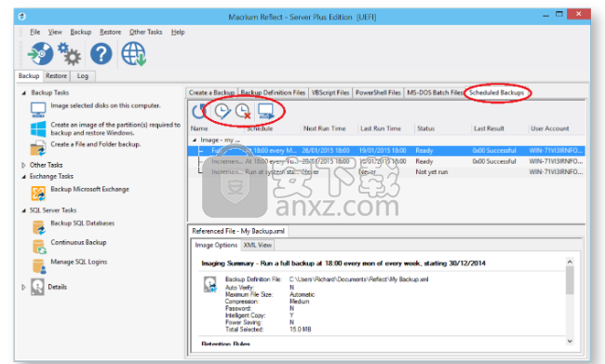The image size is (605, 364).
Task: Click the blue question mark help icon
Action: 101,54
